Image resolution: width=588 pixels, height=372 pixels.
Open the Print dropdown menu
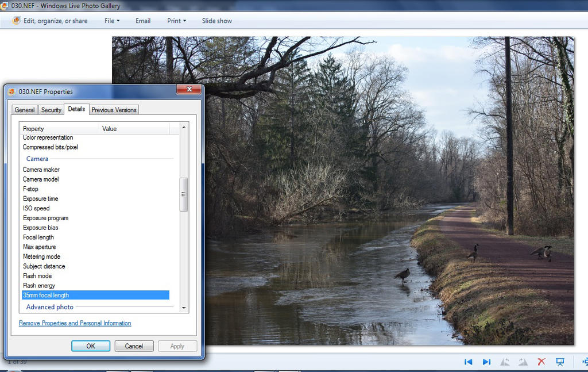pyautogui.click(x=176, y=21)
